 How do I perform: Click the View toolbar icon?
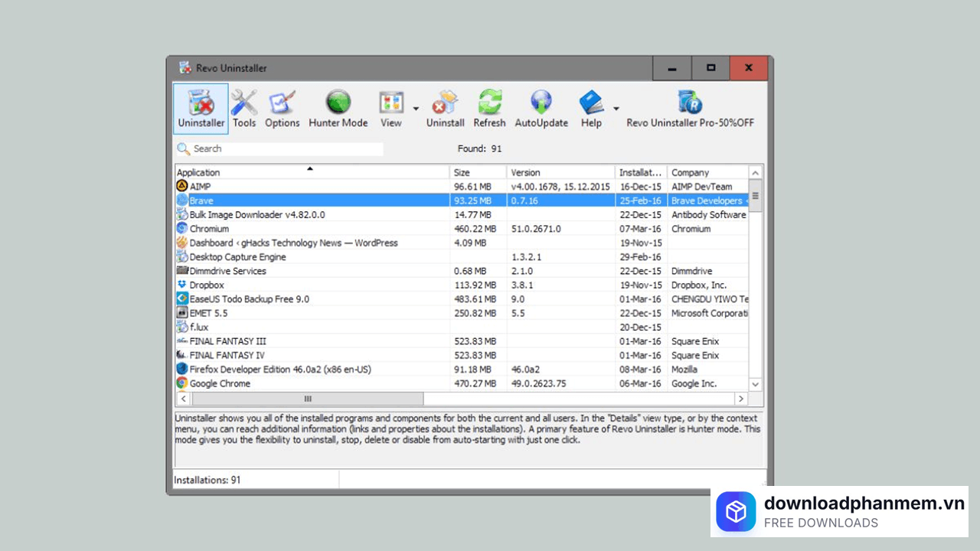[391, 109]
